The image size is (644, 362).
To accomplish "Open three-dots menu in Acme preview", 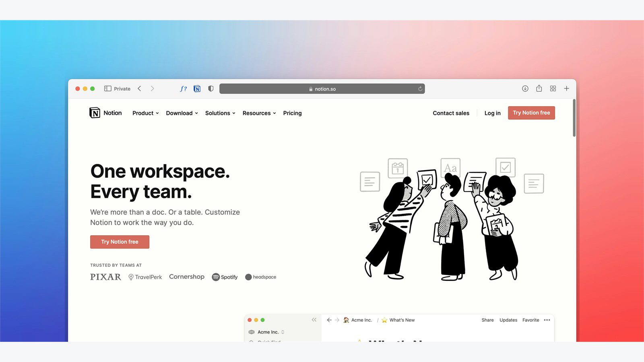I will coord(547,320).
